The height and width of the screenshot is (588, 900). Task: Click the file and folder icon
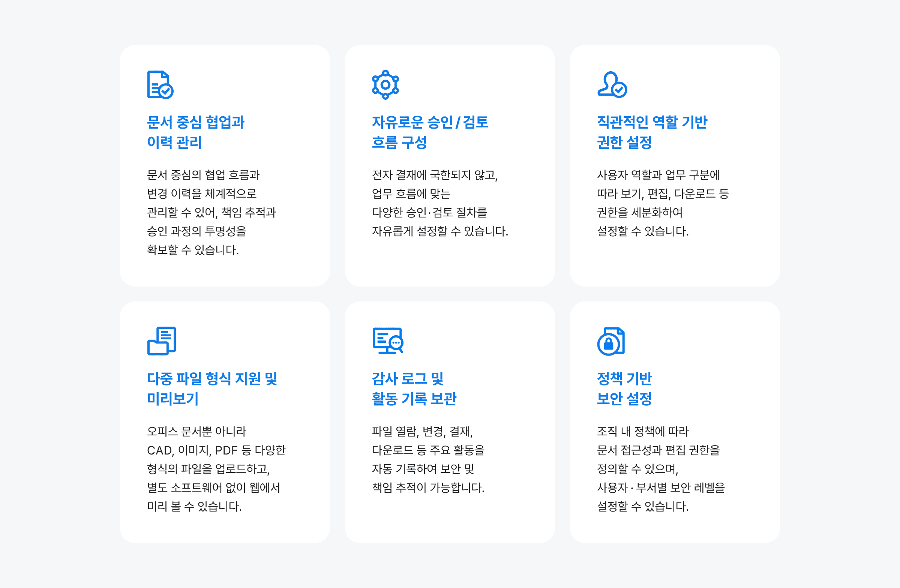[162, 341]
